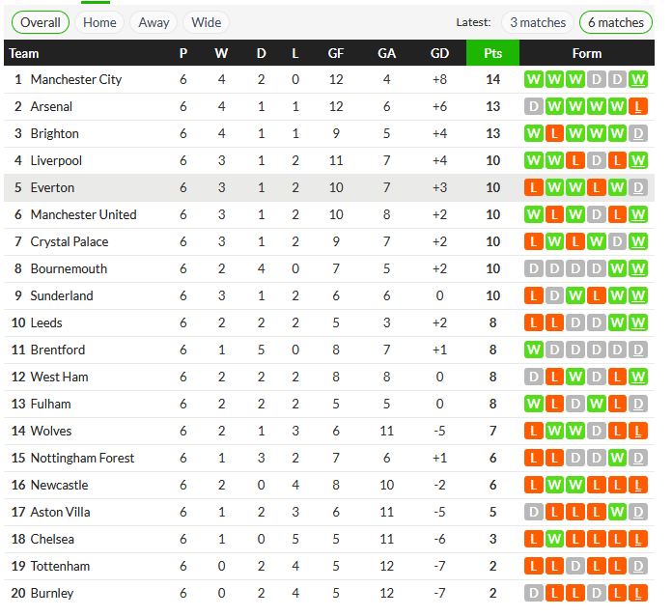672x616 pixels.
Task: Sort by GD column header
Action: pyautogui.click(x=439, y=53)
